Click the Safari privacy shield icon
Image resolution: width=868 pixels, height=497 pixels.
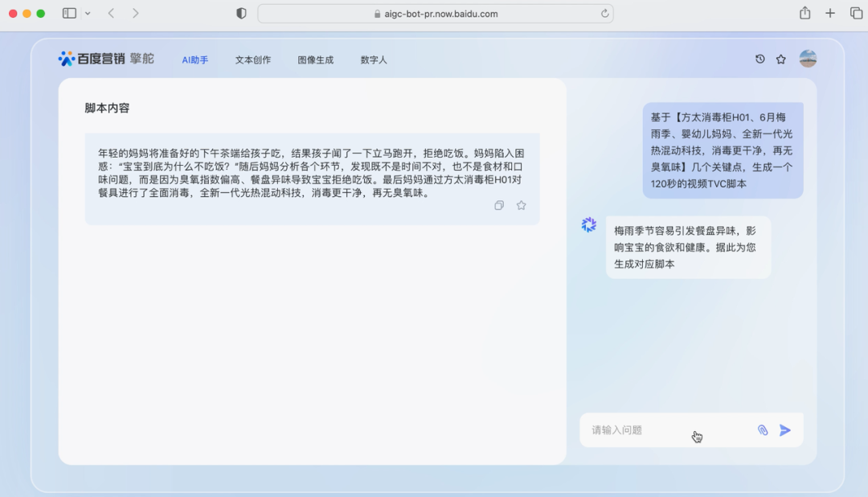(241, 14)
